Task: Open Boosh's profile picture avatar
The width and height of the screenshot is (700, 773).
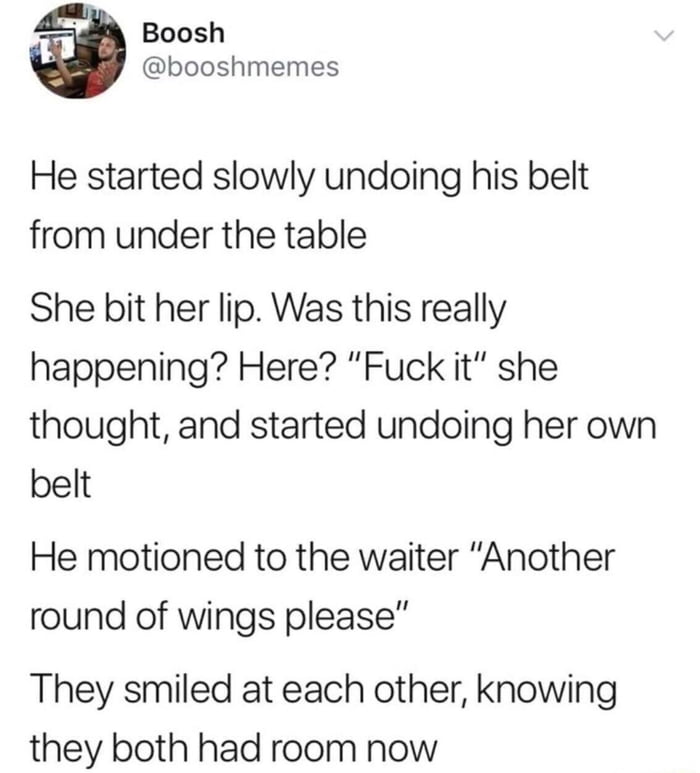Action: 78,51
